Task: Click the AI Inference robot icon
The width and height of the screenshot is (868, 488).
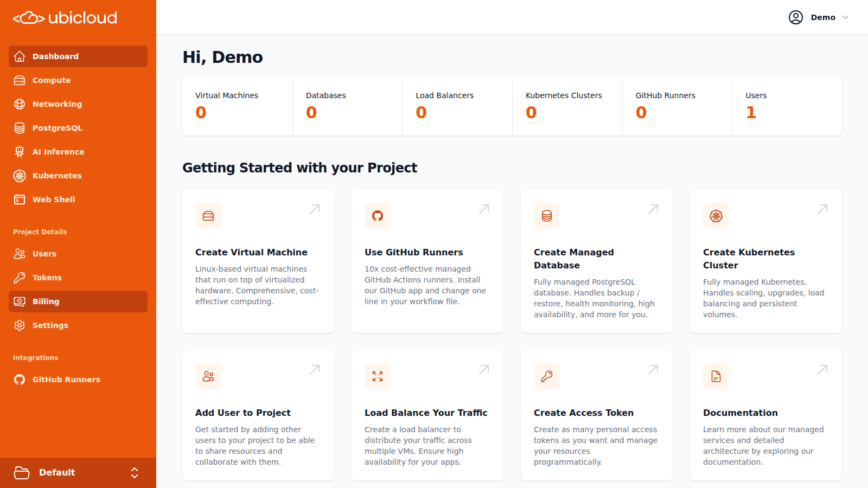Action: [x=20, y=152]
